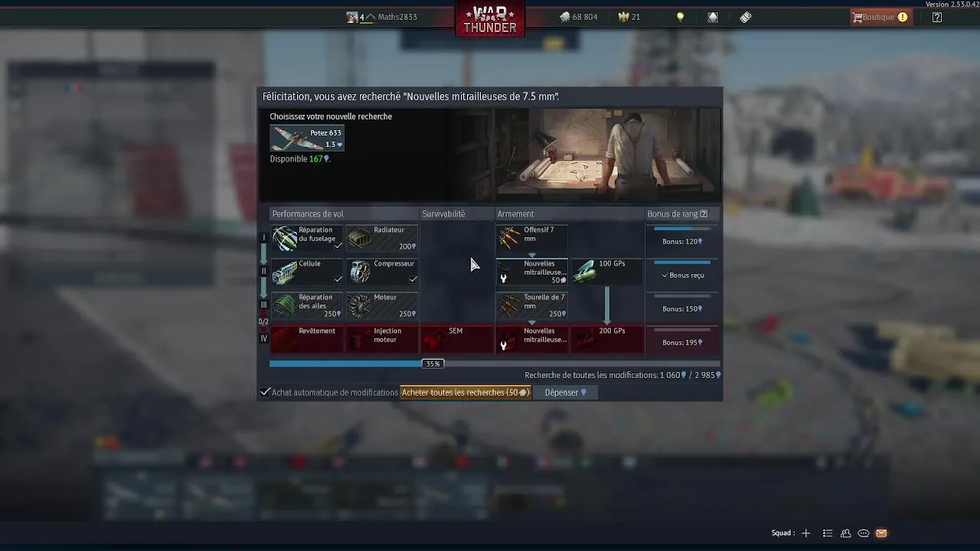The height and width of the screenshot is (551, 980).
Task: Select the Tourelle de 7 mm modification
Action: click(x=532, y=306)
